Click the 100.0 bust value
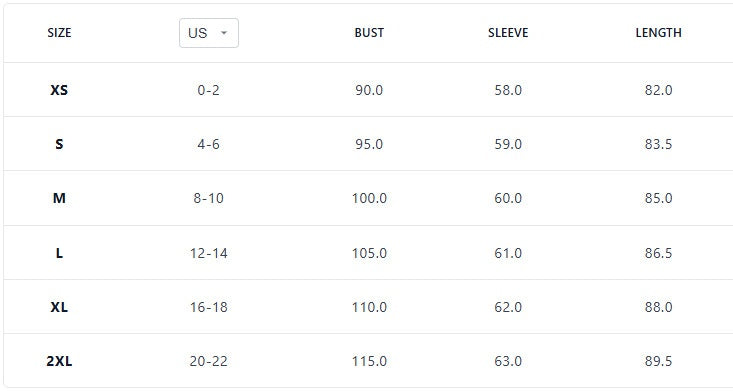The height and width of the screenshot is (391, 733). [369, 198]
